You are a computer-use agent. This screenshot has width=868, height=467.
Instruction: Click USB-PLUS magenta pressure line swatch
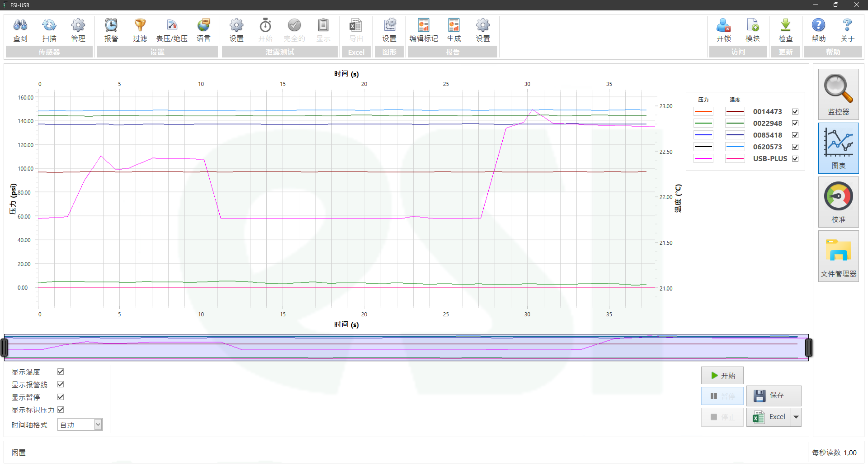tap(703, 159)
